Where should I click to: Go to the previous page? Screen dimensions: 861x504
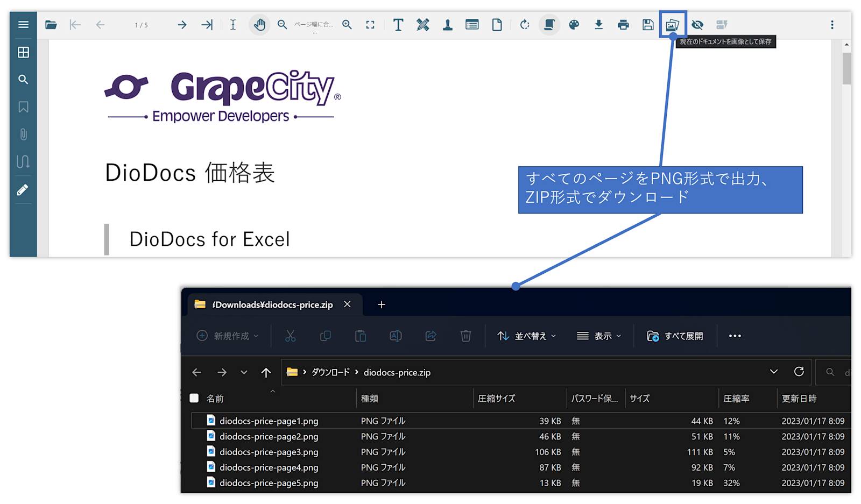pyautogui.click(x=100, y=25)
